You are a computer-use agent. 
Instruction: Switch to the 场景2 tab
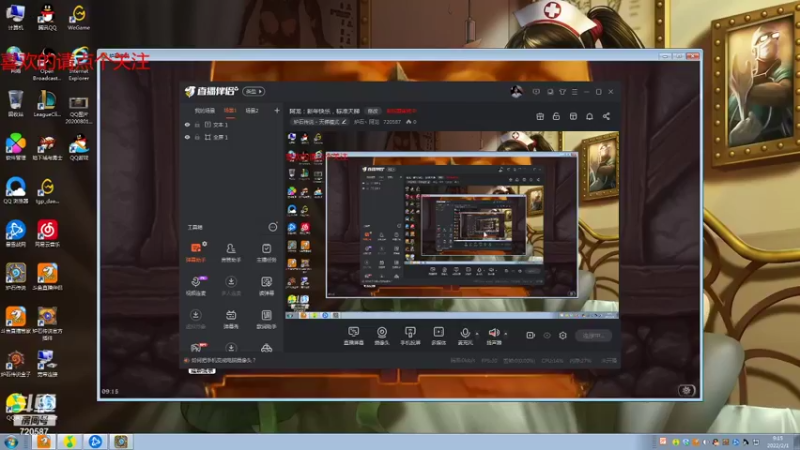point(252,111)
